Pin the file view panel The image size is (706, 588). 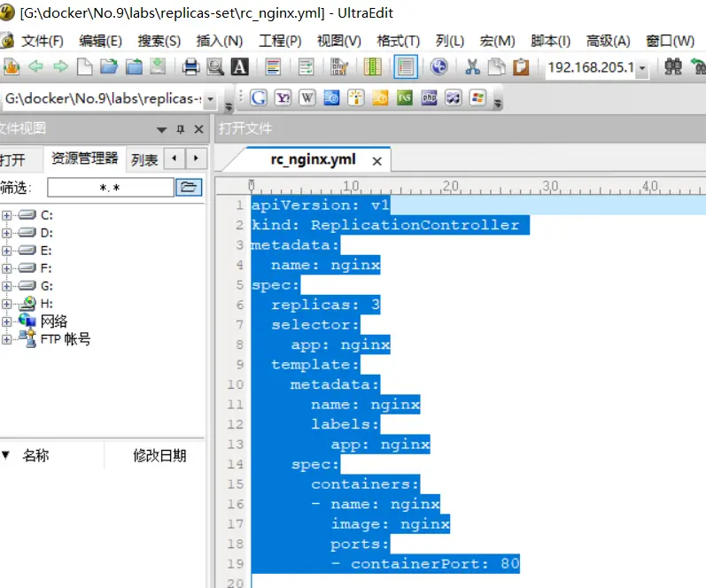click(x=181, y=129)
